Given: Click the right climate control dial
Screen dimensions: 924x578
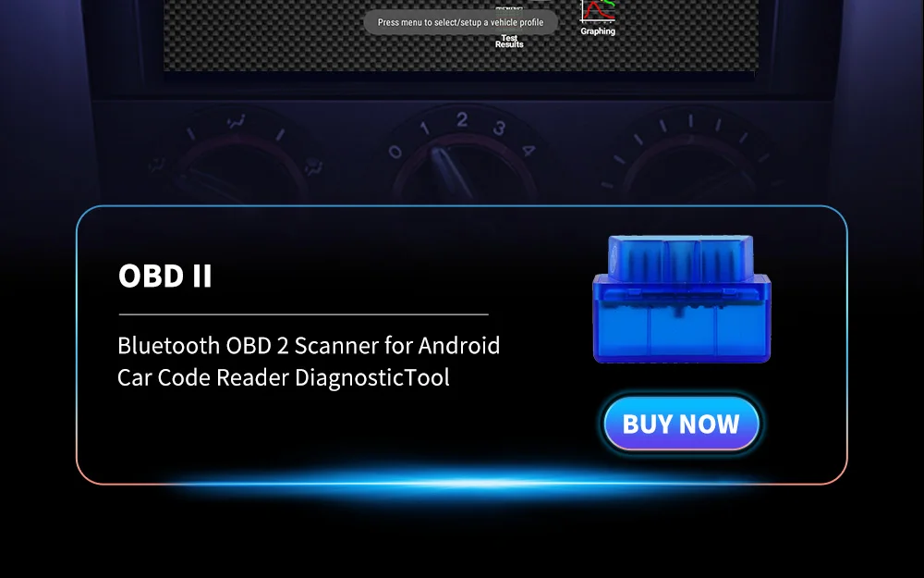Looking at the screenshot, I should 689,170.
